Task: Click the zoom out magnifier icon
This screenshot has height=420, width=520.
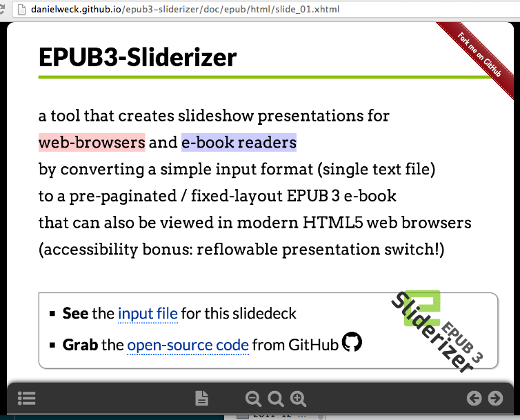Action: pos(253,399)
